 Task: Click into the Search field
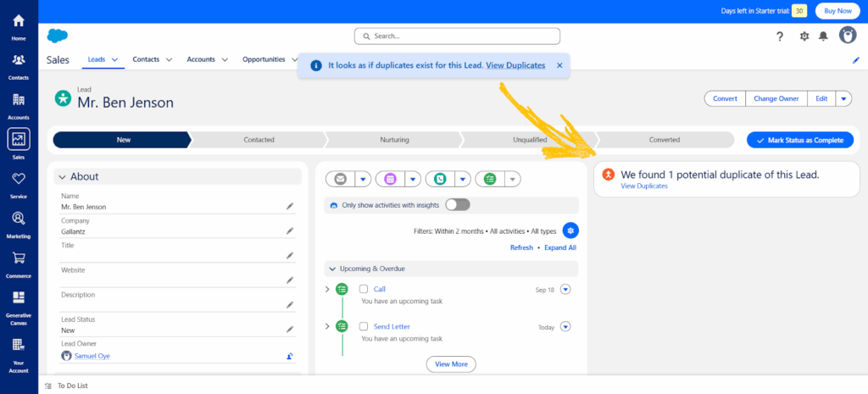point(458,36)
